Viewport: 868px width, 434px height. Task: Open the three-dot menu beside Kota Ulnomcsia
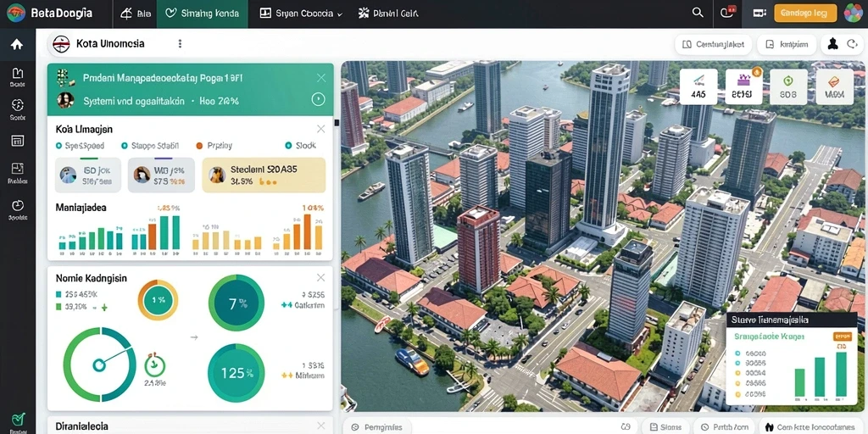pos(180,44)
